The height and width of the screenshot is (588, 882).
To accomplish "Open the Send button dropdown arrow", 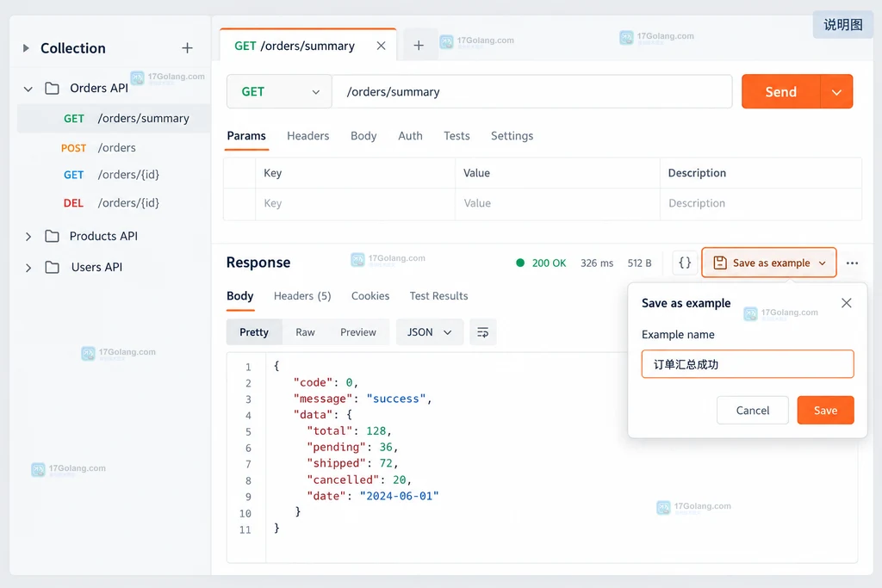I will (836, 91).
